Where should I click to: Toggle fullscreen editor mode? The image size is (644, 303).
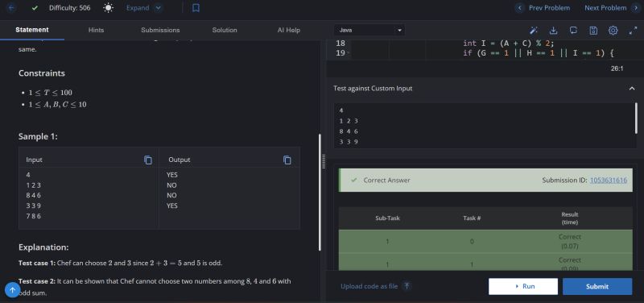pyautogui.click(x=633, y=30)
